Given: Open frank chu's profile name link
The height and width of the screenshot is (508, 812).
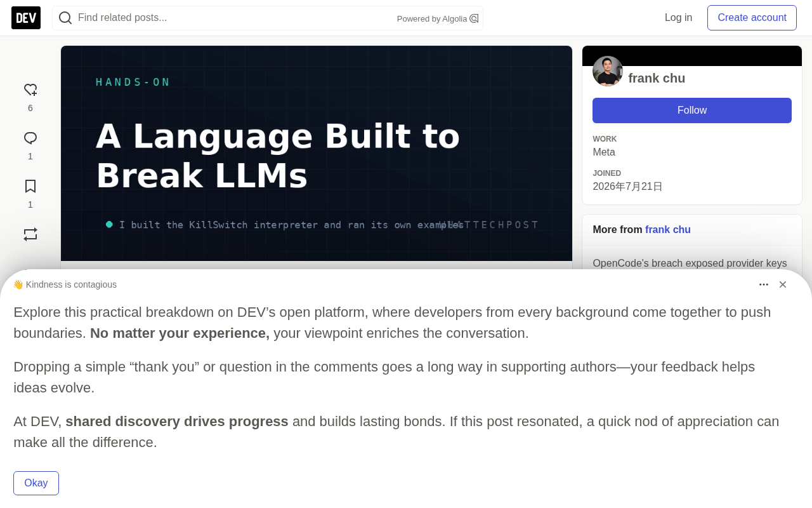Looking at the screenshot, I should click(657, 78).
